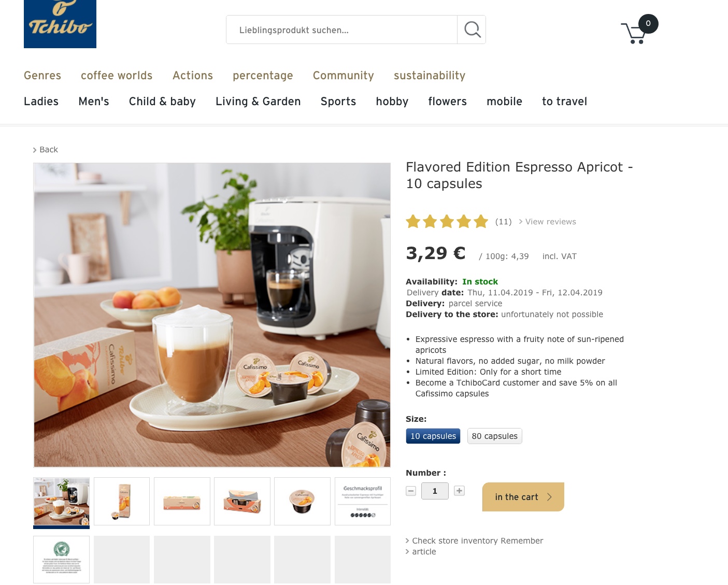Click the five-star rating icons
Image resolution: width=728 pixels, height=585 pixels.
click(x=447, y=222)
